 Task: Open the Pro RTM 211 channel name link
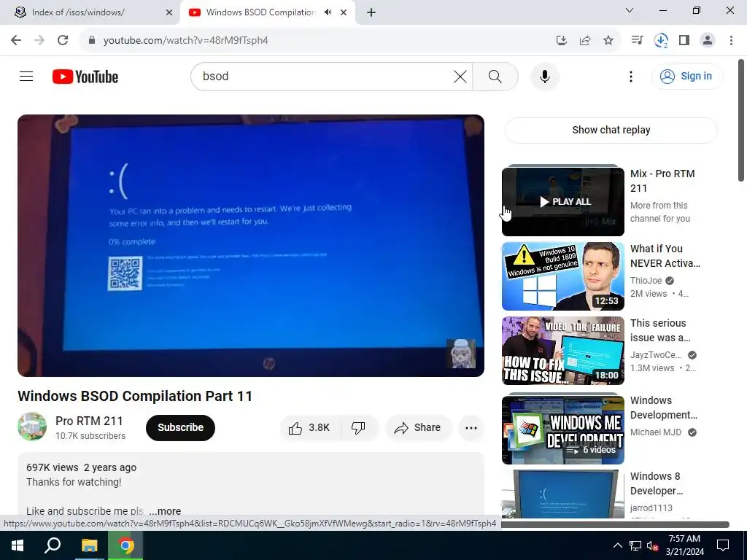pos(89,421)
